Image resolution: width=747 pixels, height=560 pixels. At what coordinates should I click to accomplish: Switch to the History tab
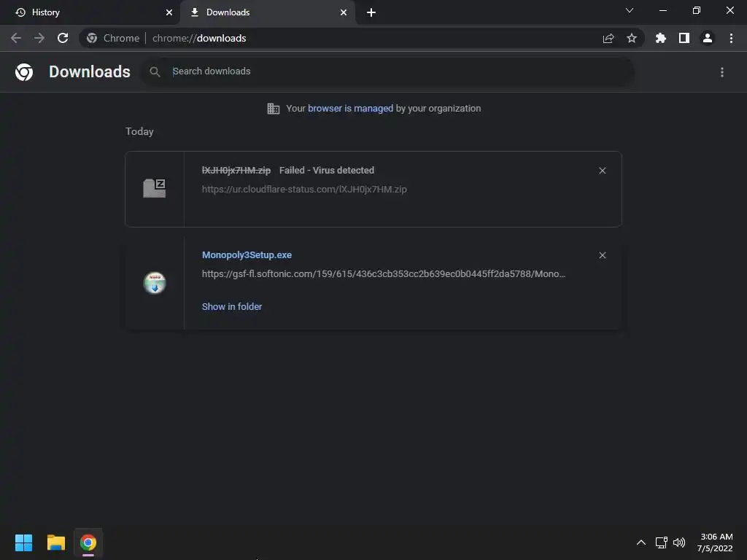[90, 12]
